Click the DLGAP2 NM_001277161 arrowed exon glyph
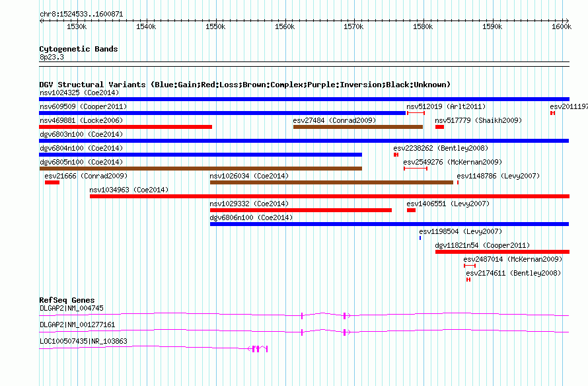Viewport: 588px width, 386px height. coord(346,332)
